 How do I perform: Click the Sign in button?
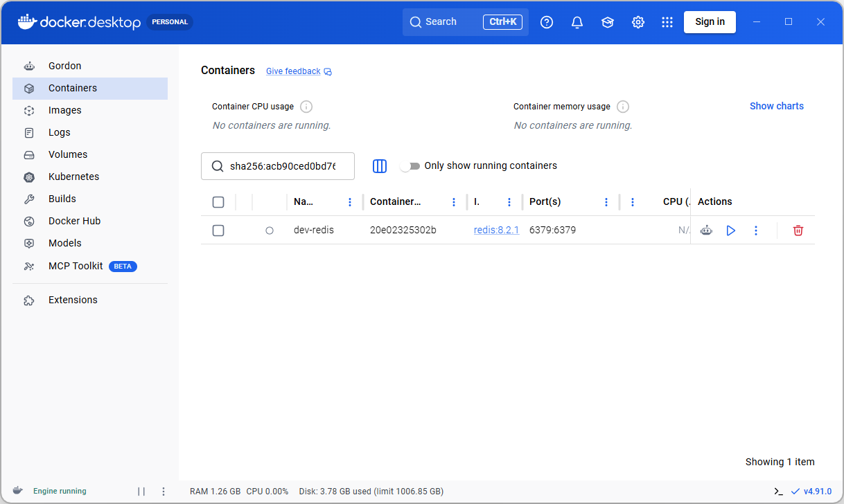click(x=710, y=22)
